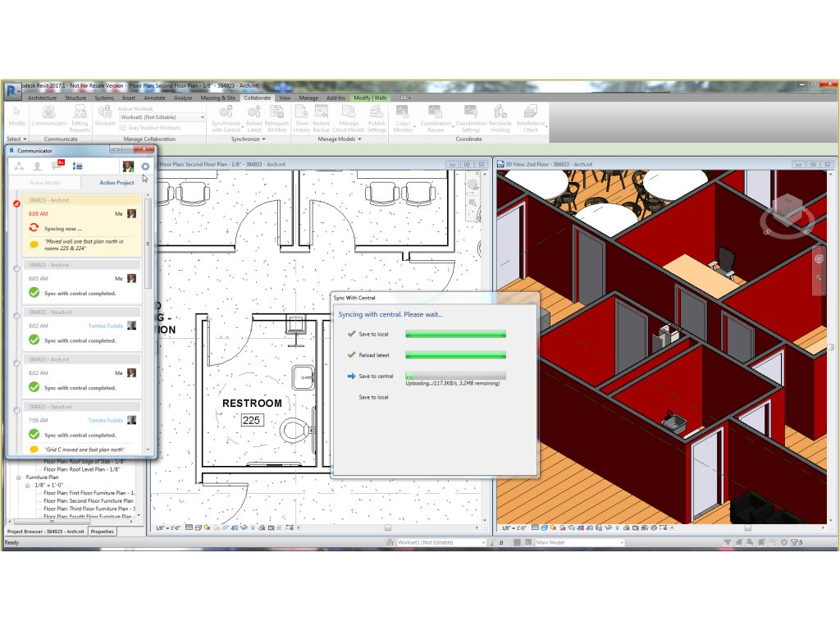Screen dimensions: 840x630
Task: Show the Communicator timeline list view icon
Action: click(x=78, y=166)
